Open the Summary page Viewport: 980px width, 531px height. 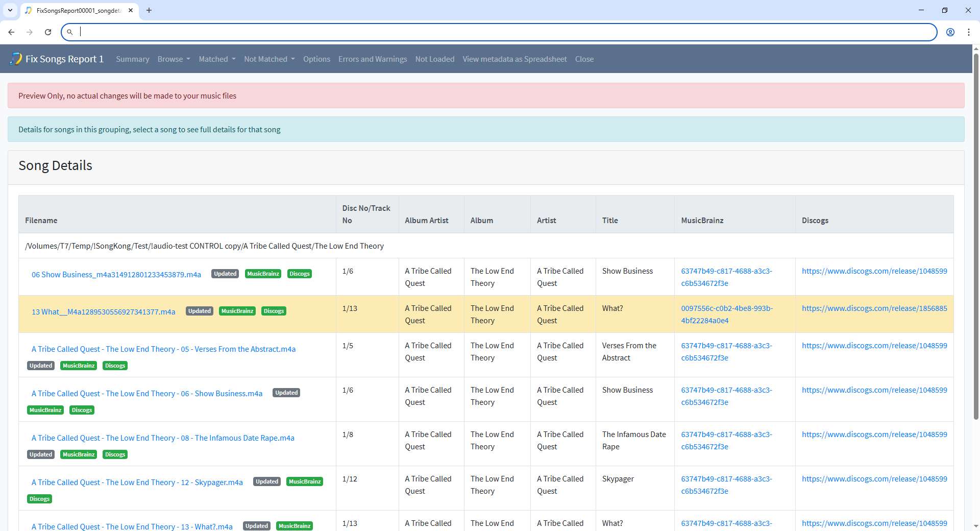pyautogui.click(x=133, y=59)
